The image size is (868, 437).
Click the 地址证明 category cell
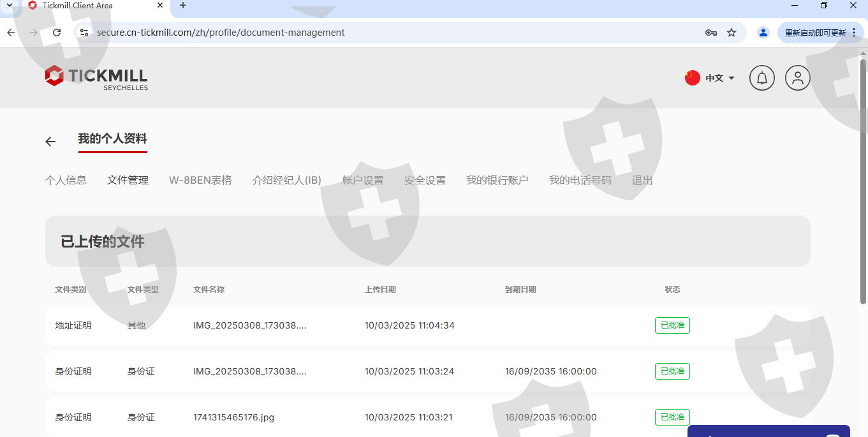(73, 325)
